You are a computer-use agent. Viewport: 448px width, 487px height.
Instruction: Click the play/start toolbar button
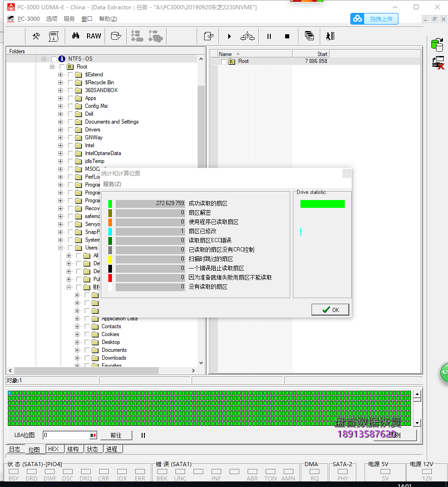pos(229,36)
